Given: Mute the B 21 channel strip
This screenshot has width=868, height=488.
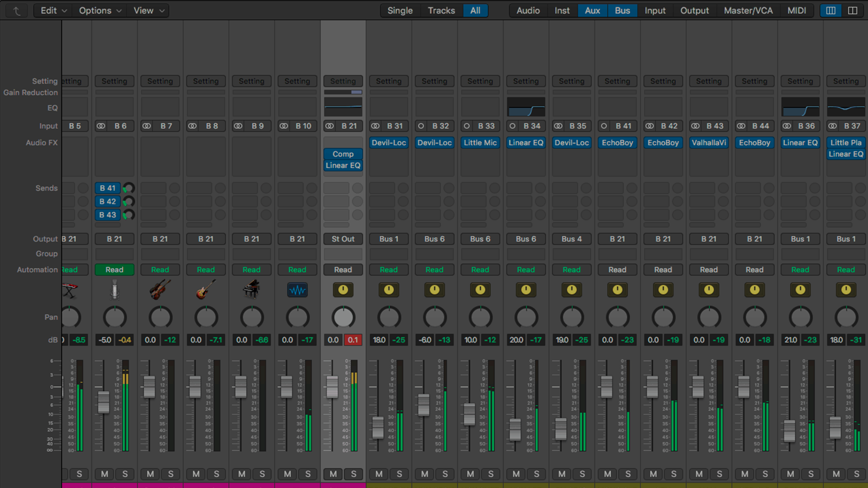Looking at the screenshot, I should point(333,474).
